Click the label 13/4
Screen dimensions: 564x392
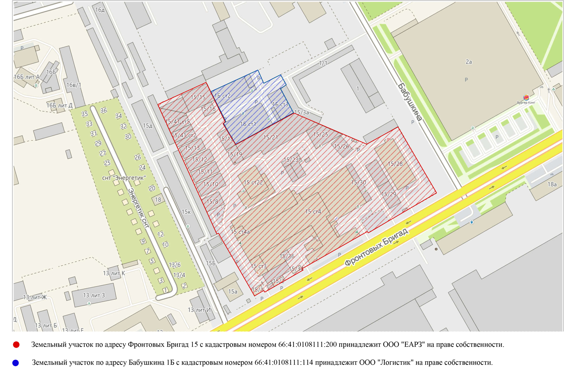[179, 275]
